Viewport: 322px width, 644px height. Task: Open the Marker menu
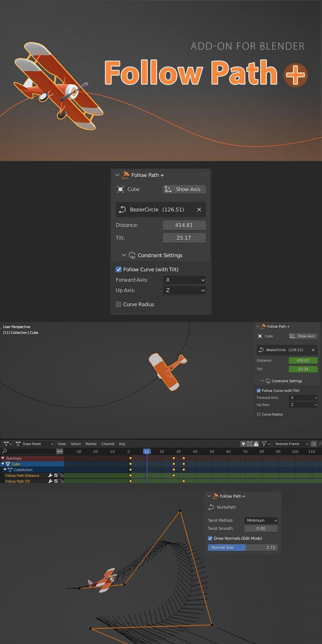(x=91, y=444)
